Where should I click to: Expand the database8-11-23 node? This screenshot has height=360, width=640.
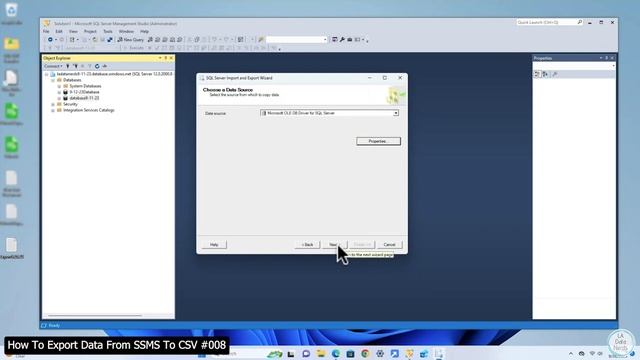point(59,98)
